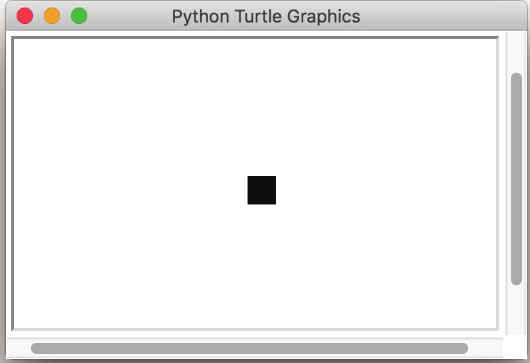Click the vertical scrollbar thumb
530x363 pixels.
point(516,179)
